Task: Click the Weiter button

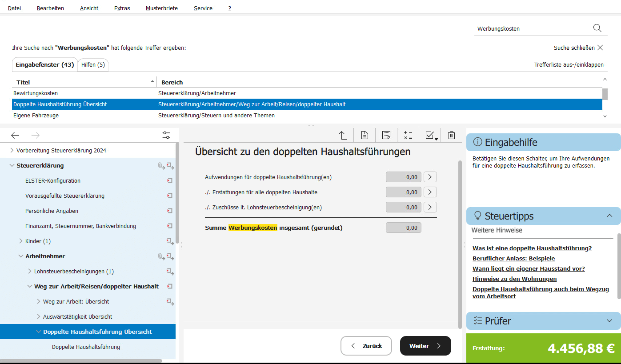Action: point(425,346)
